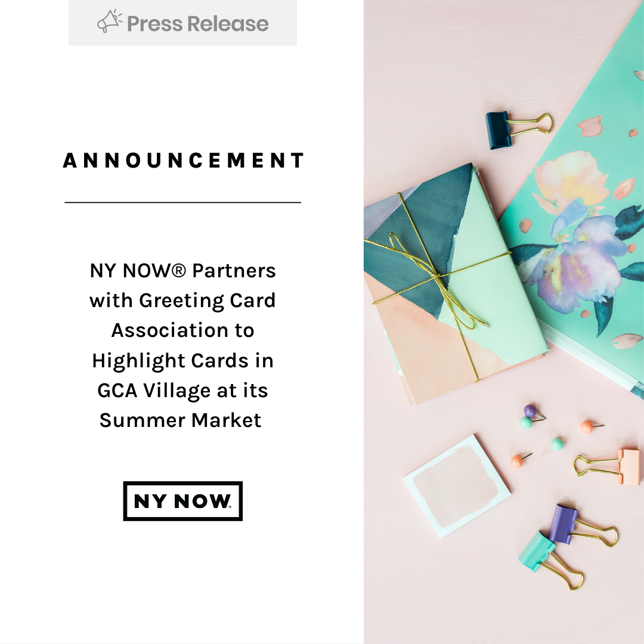Click the ANNOUNCEMENT heading text
Viewport: 644px width, 644px height.
pyautogui.click(x=183, y=160)
